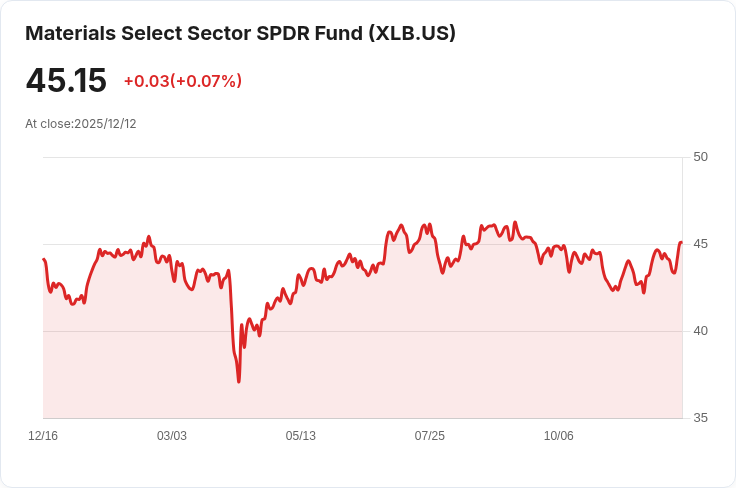Viewport: 736px width, 488px height.
Task: Click the At close:2025/12/12 timestamp
Action: [x=81, y=124]
